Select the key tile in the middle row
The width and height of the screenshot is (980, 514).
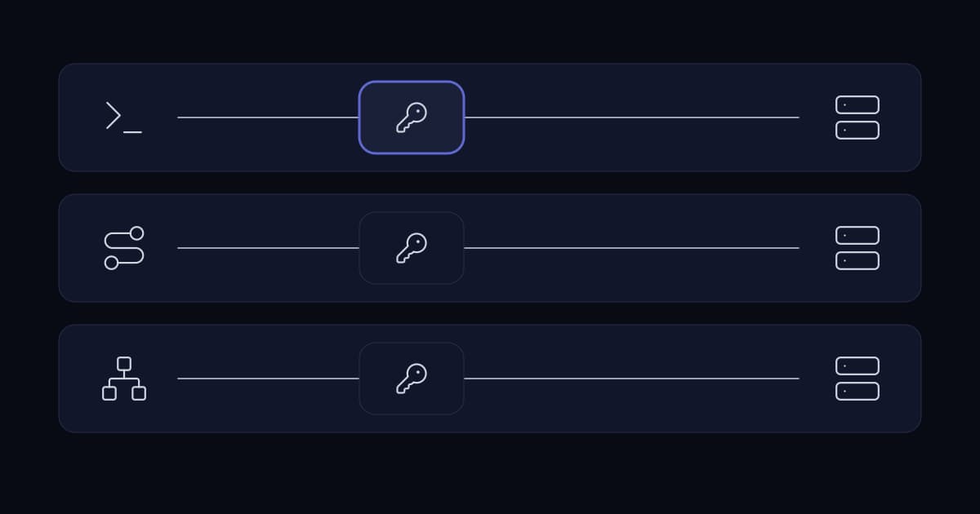(412, 248)
